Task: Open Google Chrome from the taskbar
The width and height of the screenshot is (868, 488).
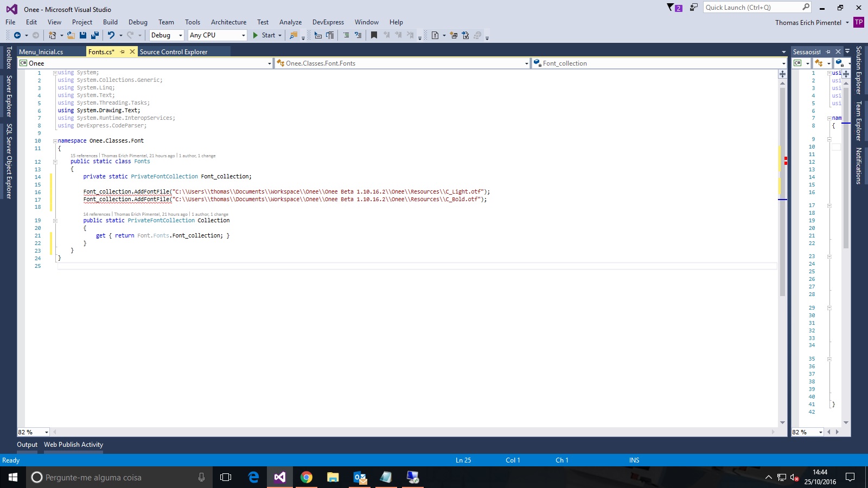Action: (307, 477)
